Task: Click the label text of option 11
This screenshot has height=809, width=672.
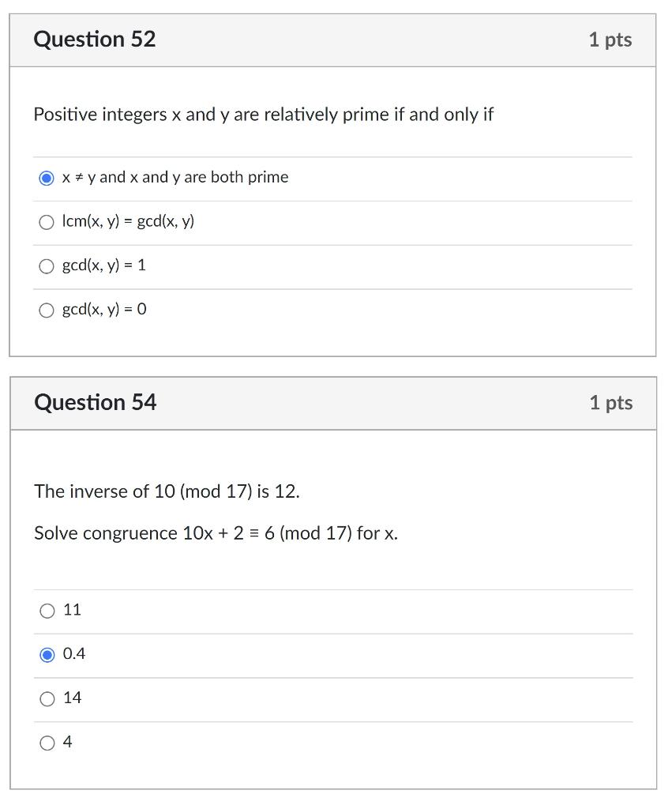Action: (x=70, y=610)
